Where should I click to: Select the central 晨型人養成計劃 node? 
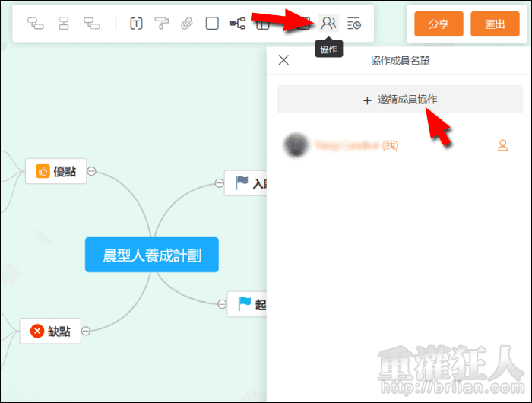(x=152, y=255)
